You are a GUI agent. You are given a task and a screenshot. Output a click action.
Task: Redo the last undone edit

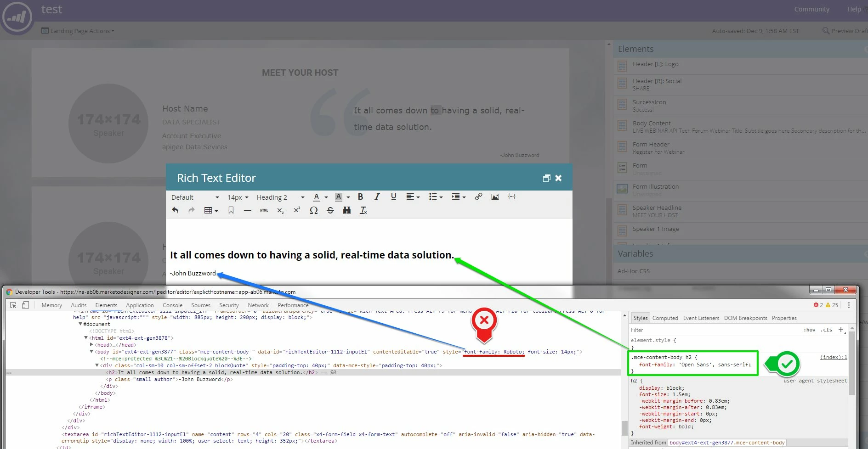(x=192, y=210)
